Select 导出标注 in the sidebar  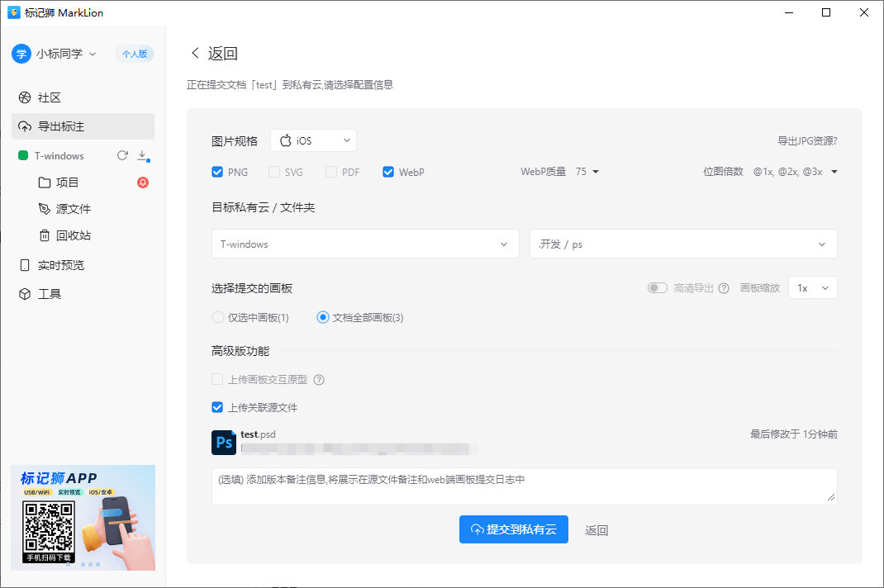83,126
